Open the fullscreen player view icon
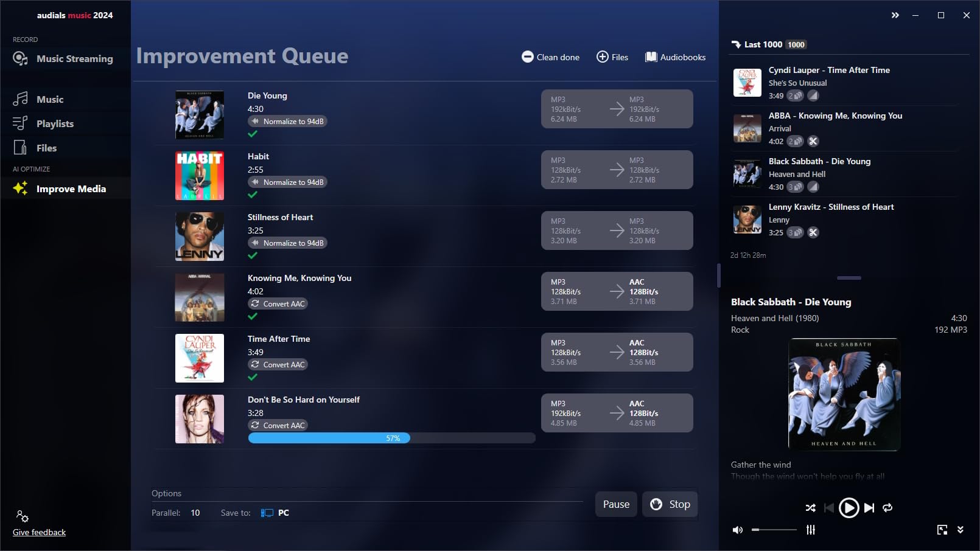The image size is (980, 551). tap(942, 530)
